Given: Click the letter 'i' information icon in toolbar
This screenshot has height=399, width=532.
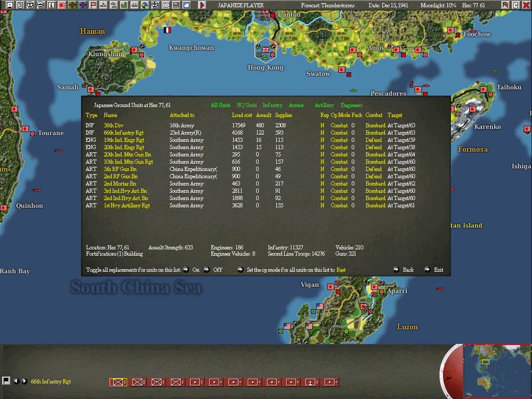Looking at the screenshot, I should (x=51, y=5).
